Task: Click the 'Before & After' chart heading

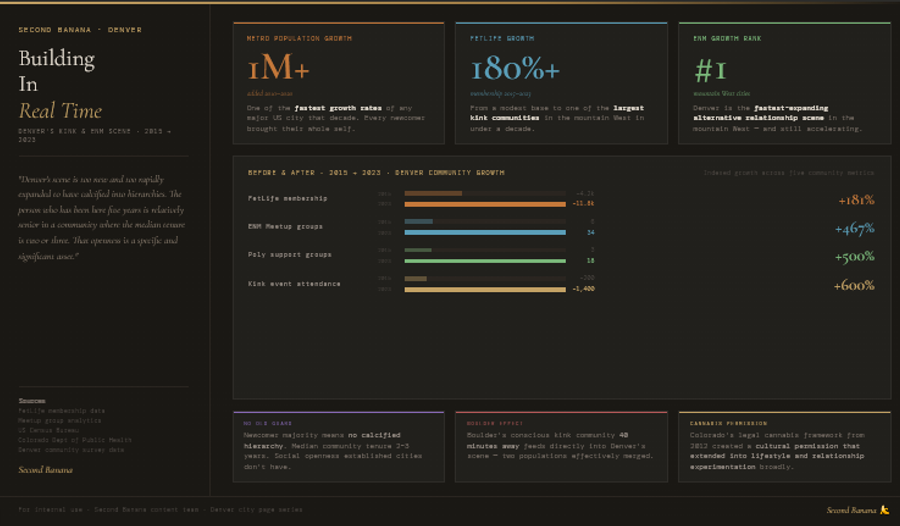Action: [376, 172]
